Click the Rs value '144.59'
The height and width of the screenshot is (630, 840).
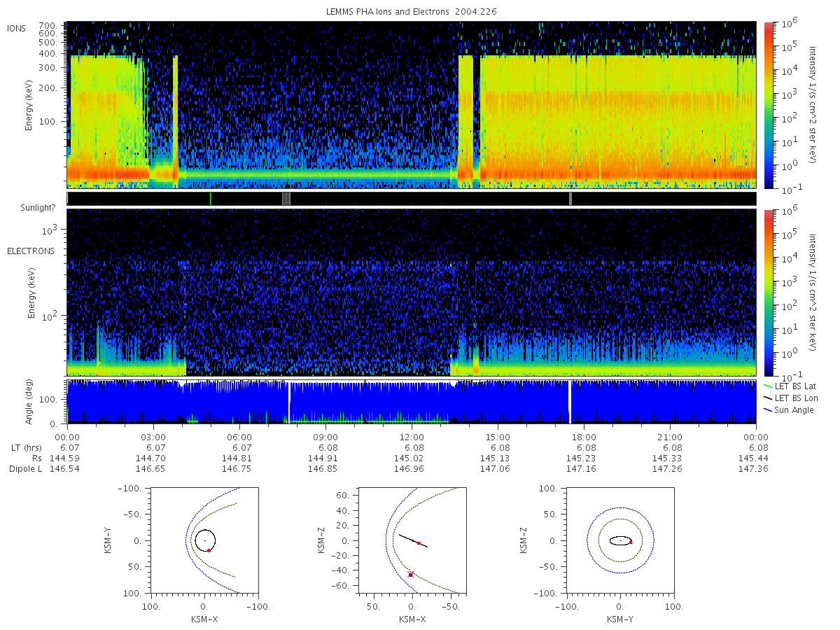coord(63,458)
